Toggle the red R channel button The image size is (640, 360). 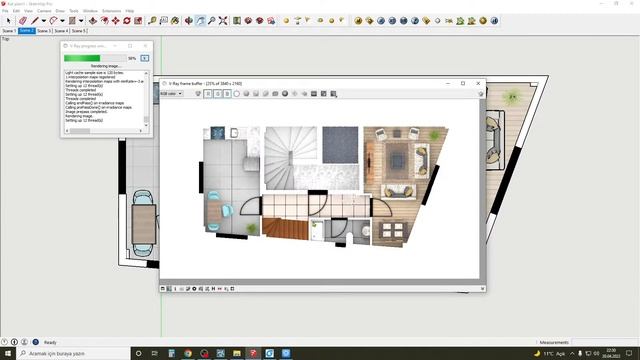click(x=208, y=94)
